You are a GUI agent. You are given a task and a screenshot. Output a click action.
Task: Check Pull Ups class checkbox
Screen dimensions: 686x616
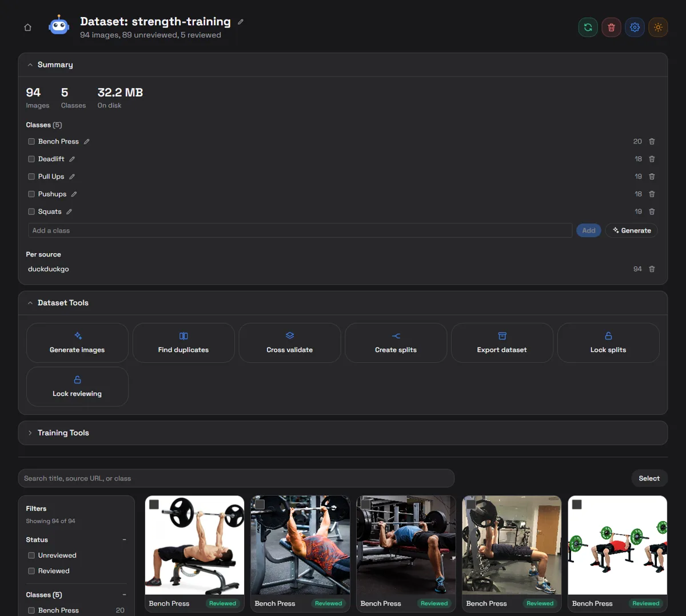(31, 177)
